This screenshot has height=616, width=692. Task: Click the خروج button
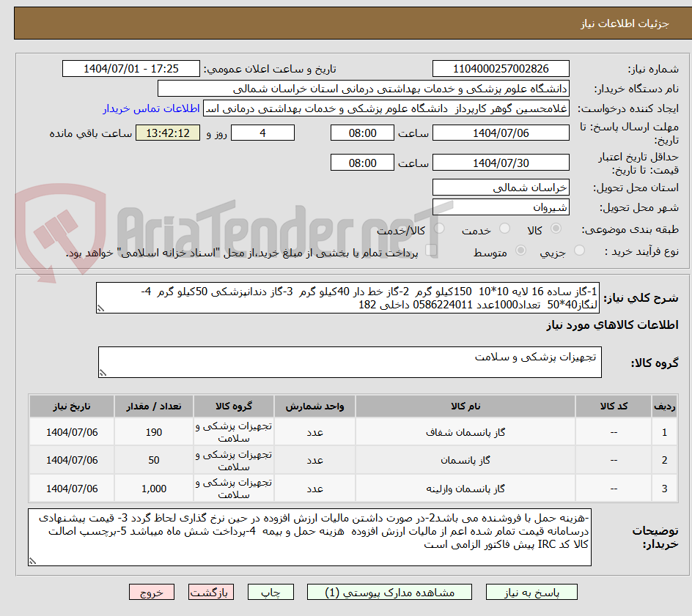pyautogui.click(x=152, y=592)
